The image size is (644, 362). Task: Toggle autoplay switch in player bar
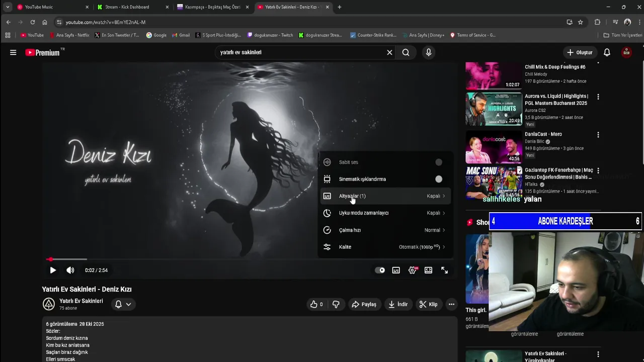click(x=380, y=270)
